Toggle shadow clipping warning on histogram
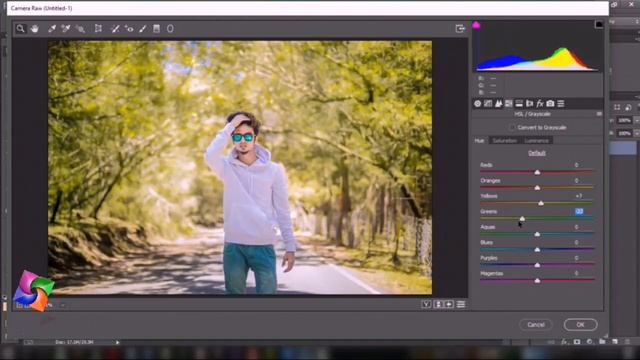The height and width of the screenshot is (360, 640). pos(476,25)
